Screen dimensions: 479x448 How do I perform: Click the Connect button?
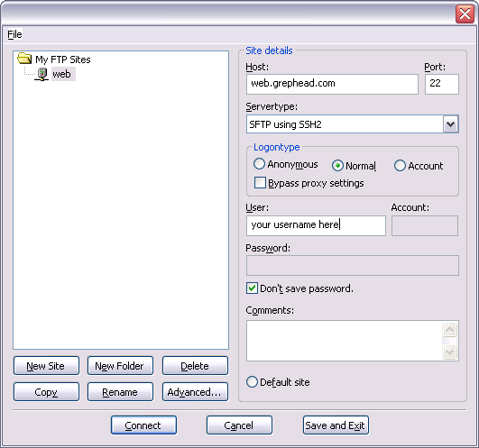pyautogui.click(x=143, y=425)
